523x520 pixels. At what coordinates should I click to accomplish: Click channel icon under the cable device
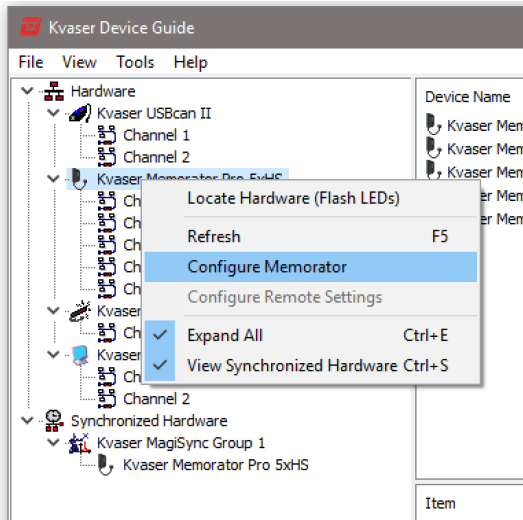pos(107,333)
